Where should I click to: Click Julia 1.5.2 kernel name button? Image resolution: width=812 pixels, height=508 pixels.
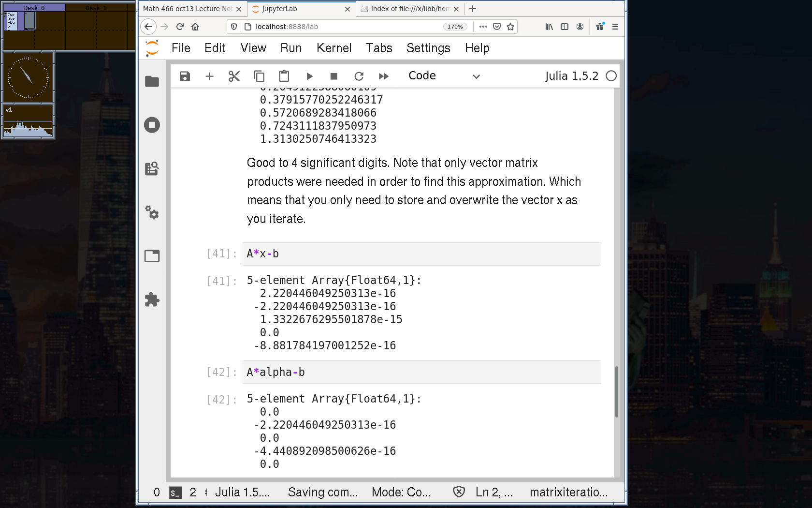click(571, 76)
